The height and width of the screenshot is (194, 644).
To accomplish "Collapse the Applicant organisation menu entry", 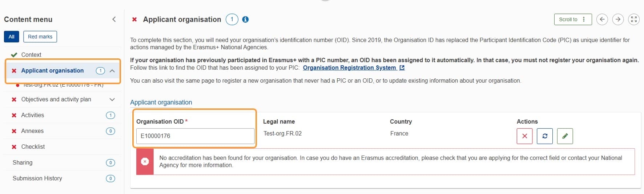I will click(112, 71).
